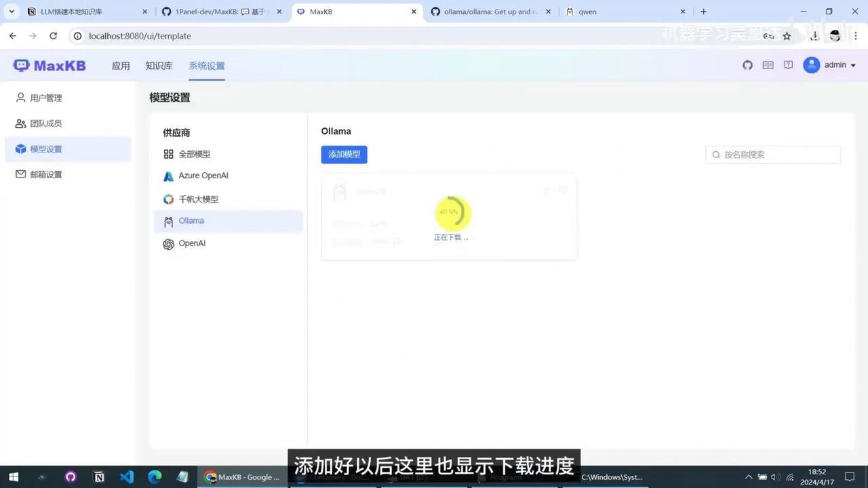This screenshot has width=868, height=488.
Task: Open the Chrome tab search dropdown
Action: (12, 12)
